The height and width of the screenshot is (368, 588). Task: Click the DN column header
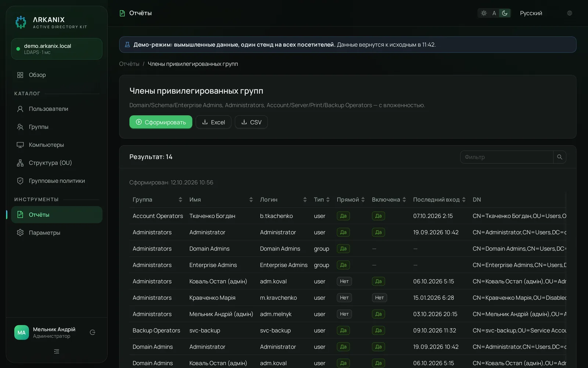477,200
